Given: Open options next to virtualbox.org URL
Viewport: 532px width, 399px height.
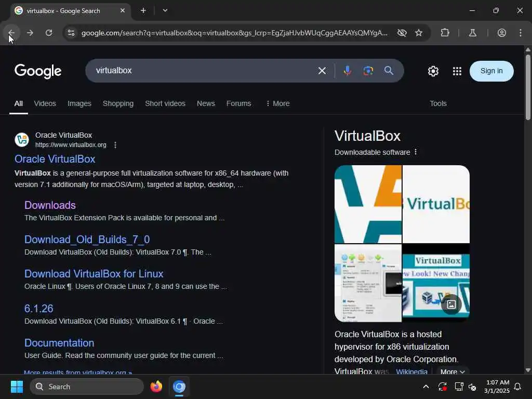Looking at the screenshot, I should 115,145.
